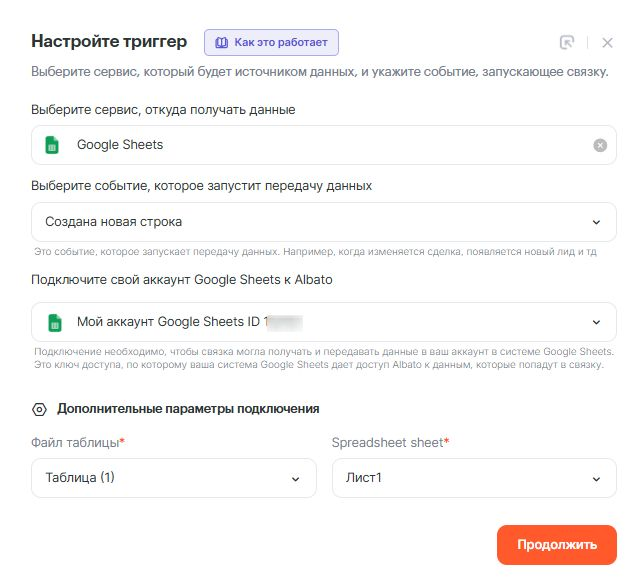
Task: Open the "Мой аккаунт Google Sheets" account dropdown
Action: (x=300, y=322)
